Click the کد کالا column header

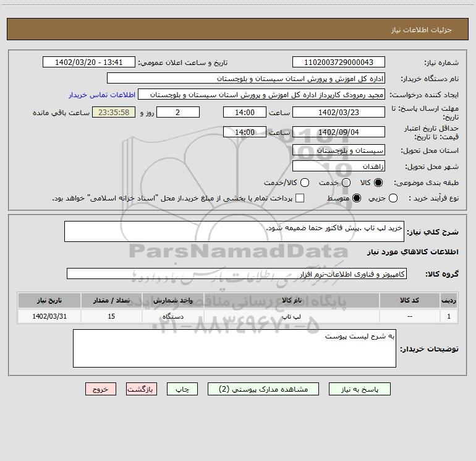(409, 300)
